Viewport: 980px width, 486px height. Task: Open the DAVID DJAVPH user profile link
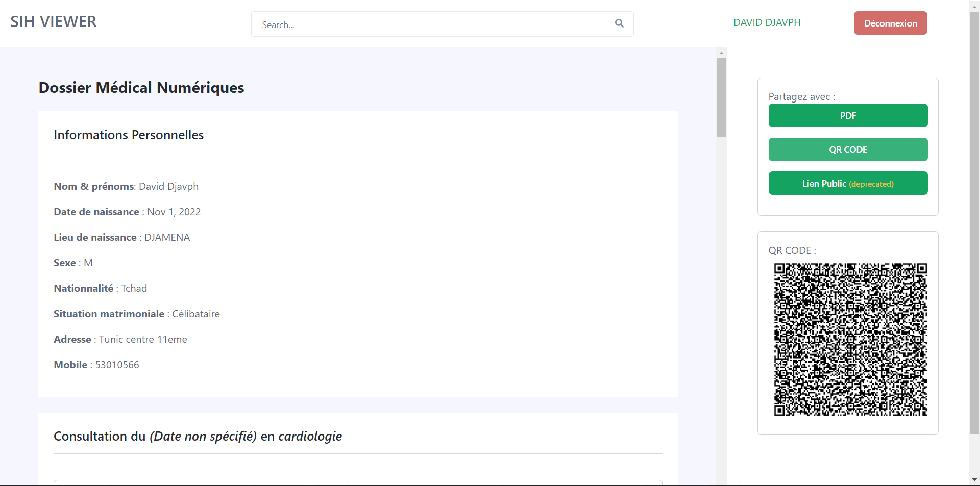(x=767, y=23)
